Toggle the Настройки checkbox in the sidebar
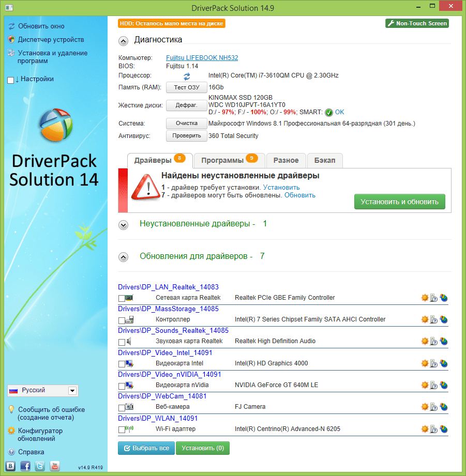Image resolution: width=466 pixels, height=476 pixels. (11, 80)
